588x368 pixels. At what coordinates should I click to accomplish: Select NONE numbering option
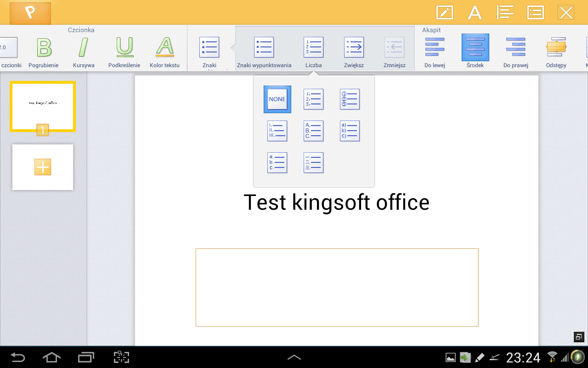click(277, 99)
